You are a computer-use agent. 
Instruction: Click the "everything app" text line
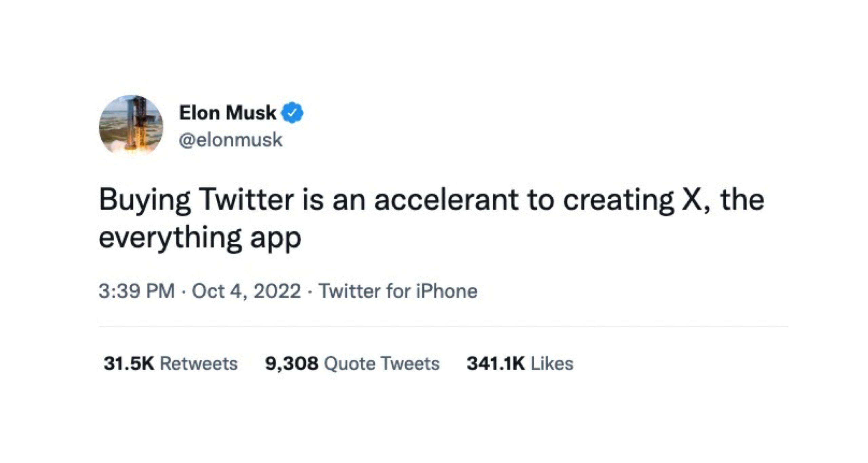(x=200, y=238)
